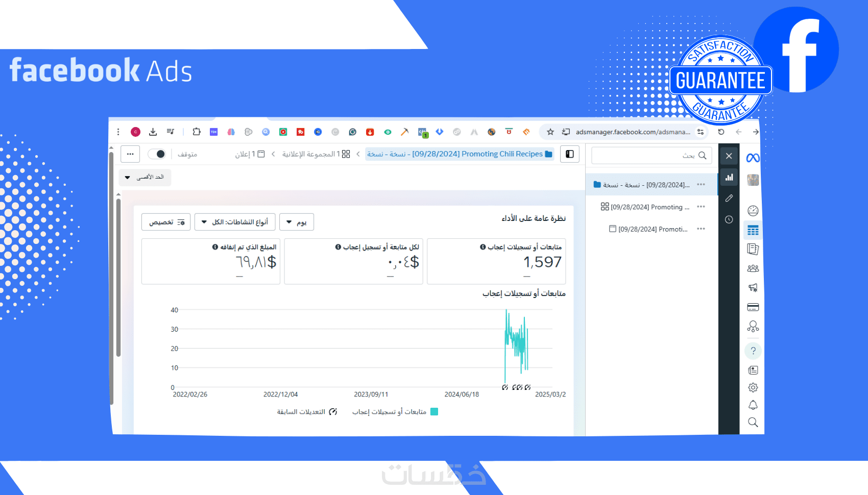The image size is (868, 495).
Task: Open the news feed sidebar icon
Action: click(x=753, y=370)
